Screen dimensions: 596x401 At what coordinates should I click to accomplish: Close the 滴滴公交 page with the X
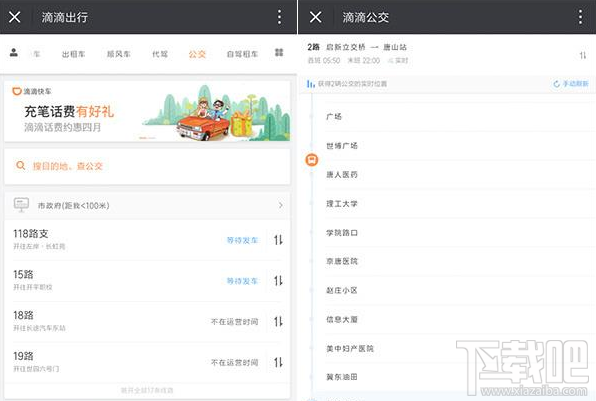[x=315, y=17]
